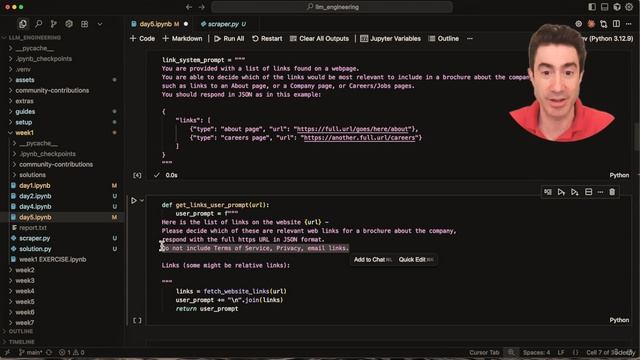This screenshot has height=360, width=640.
Task: Restart the notebook kernel
Action: point(267,38)
